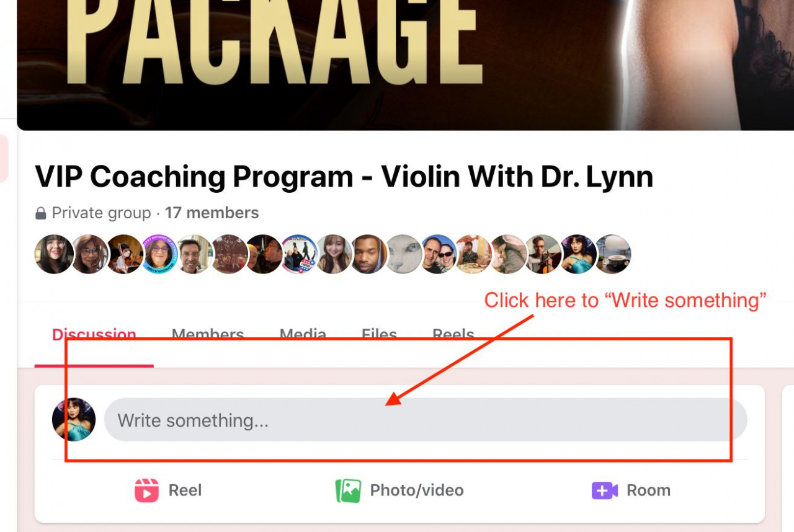Click the "17 members" link
This screenshot has width=794, height=532.
coord(212,213)
